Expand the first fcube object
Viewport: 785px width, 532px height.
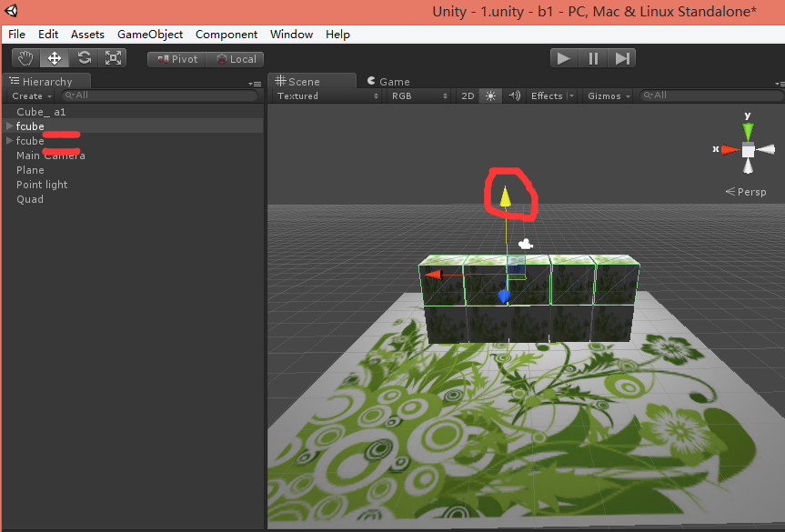9,125
